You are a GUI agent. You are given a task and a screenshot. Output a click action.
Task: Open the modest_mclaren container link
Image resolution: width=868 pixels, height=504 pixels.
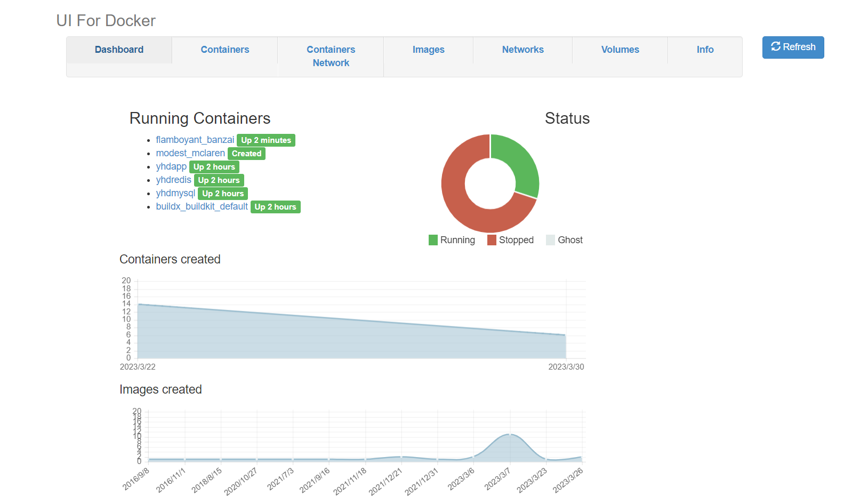pyautogui.click(x=190, y=153)
